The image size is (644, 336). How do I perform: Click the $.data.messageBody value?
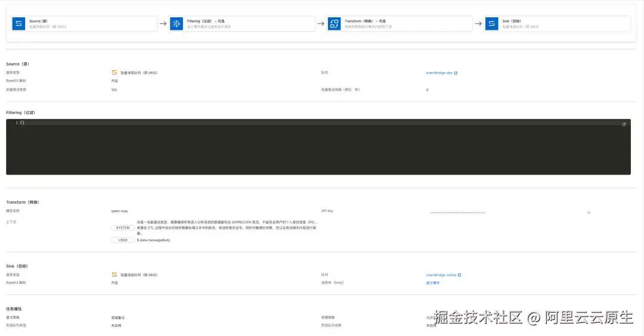(x=153, y=240)
